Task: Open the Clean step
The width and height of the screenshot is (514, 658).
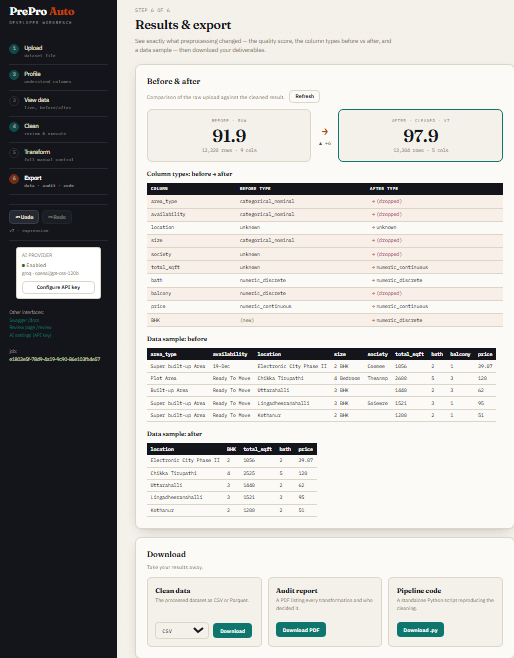Action: [58, 129]
